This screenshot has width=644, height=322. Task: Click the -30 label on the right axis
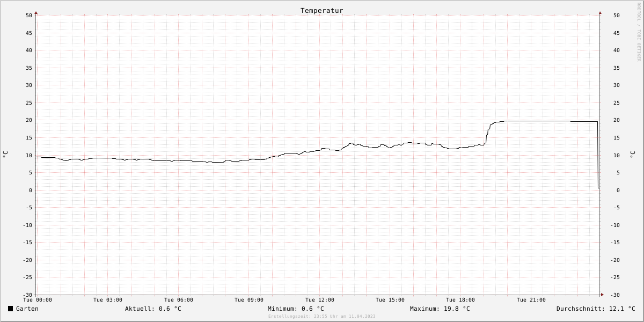[x=614, y=295]
